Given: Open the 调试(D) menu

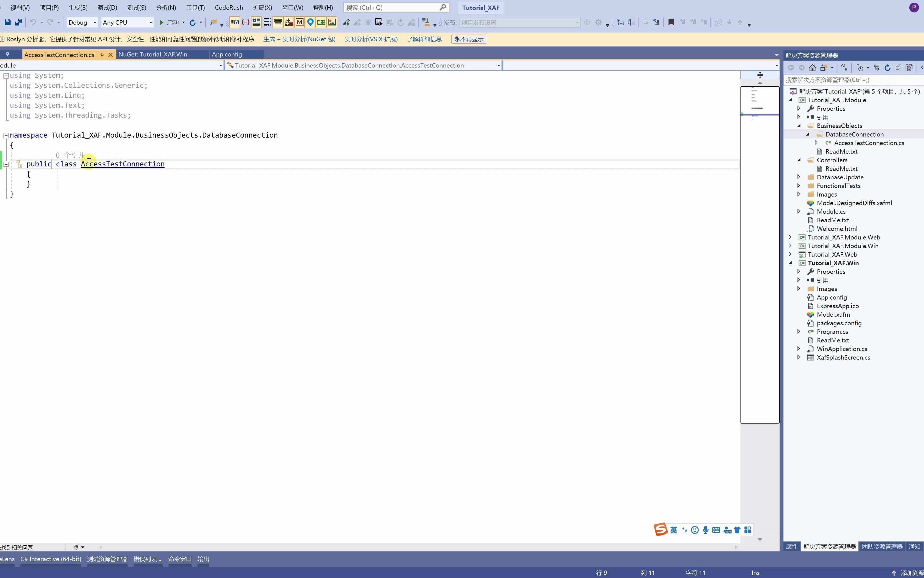Looking at the screenshot, I should point(107,8).
